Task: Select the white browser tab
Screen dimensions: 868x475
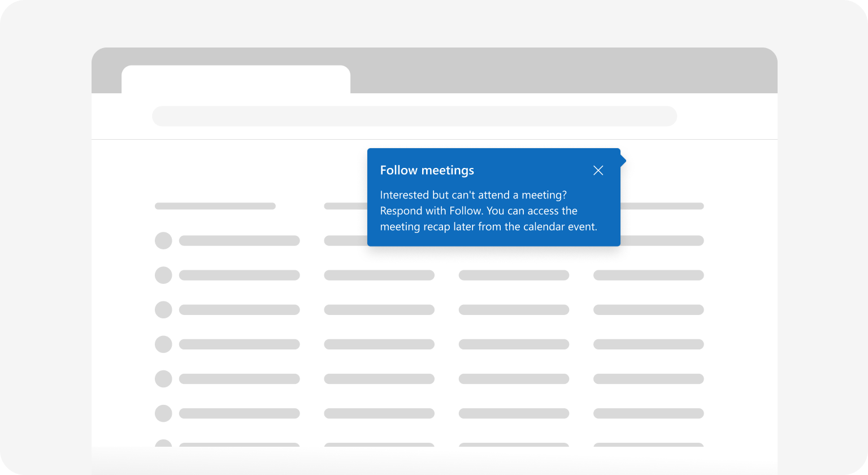Action: pos(236,79)
